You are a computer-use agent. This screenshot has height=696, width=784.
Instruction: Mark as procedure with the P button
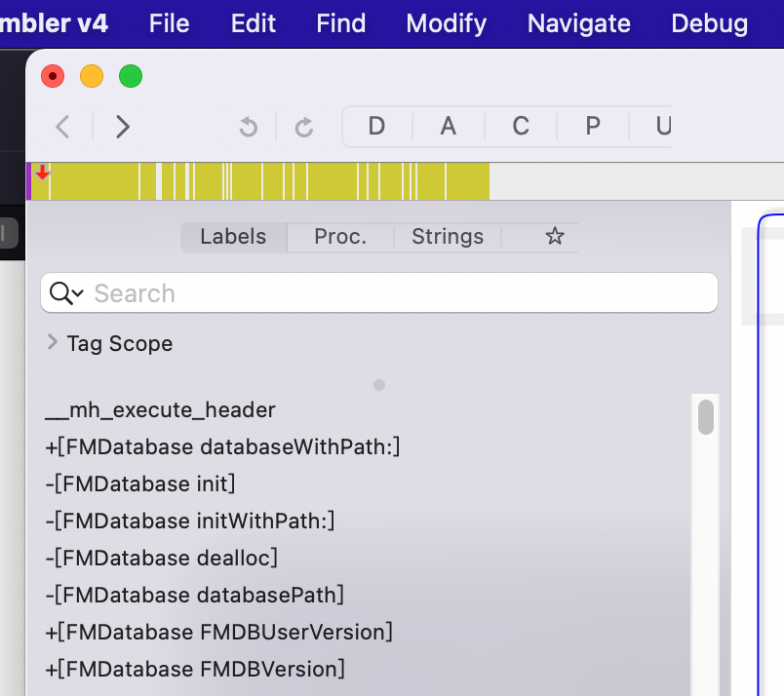point(593,126)
